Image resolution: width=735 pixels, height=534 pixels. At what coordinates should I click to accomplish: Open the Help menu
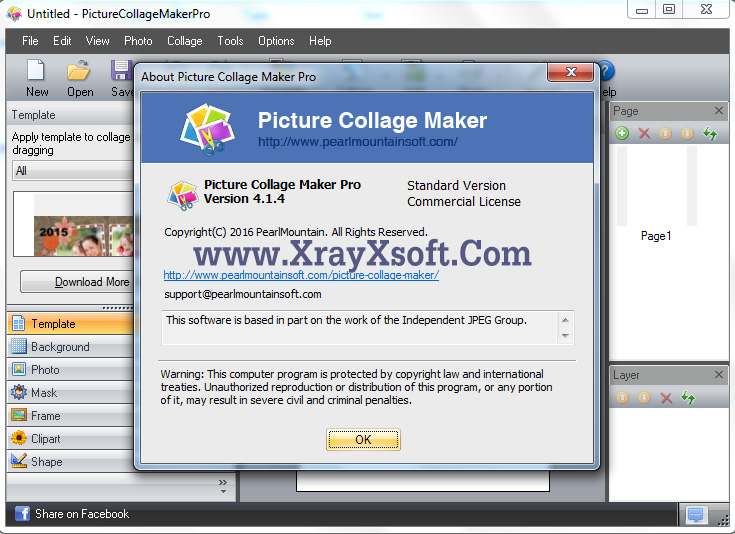[320, 41]
